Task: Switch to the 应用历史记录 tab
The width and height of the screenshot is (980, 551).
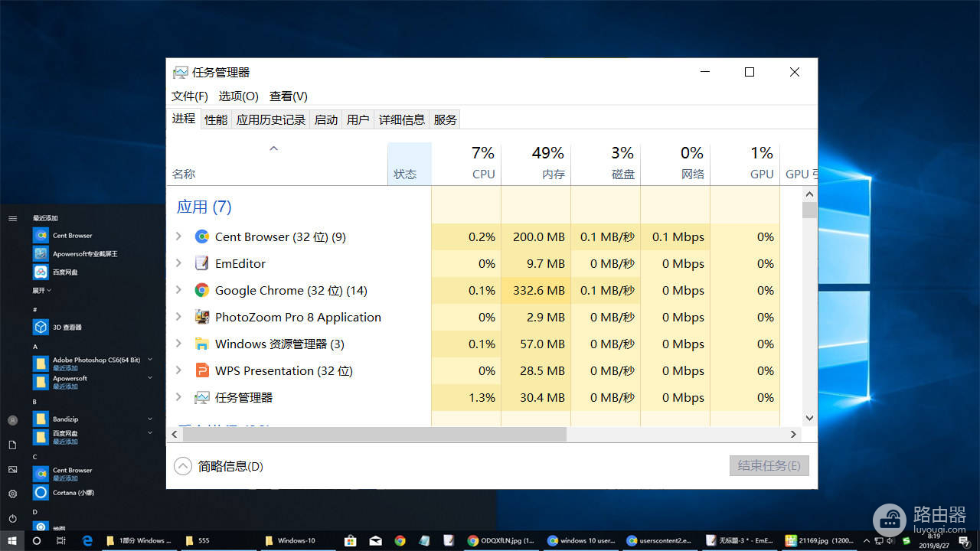Action: click(x=271, y=119)
